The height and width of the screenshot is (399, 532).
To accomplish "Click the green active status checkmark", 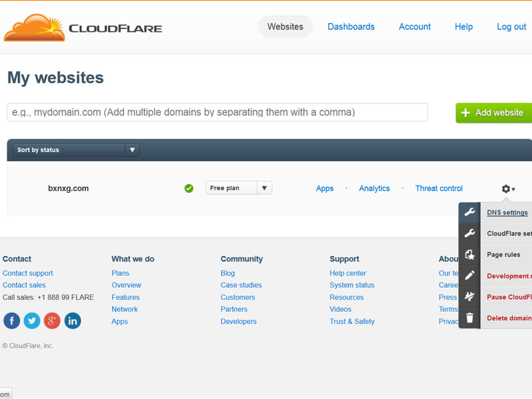I will (189, 188).
